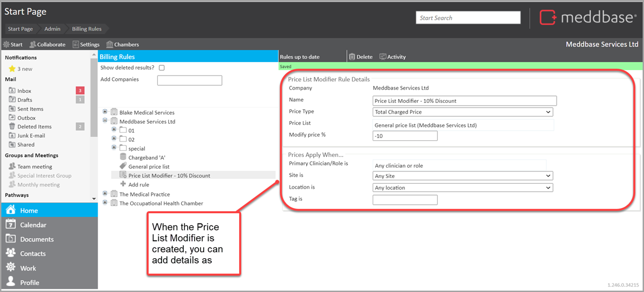Click the Admin breadcrumb
644x292 pixels.
(x=52, y=29)
